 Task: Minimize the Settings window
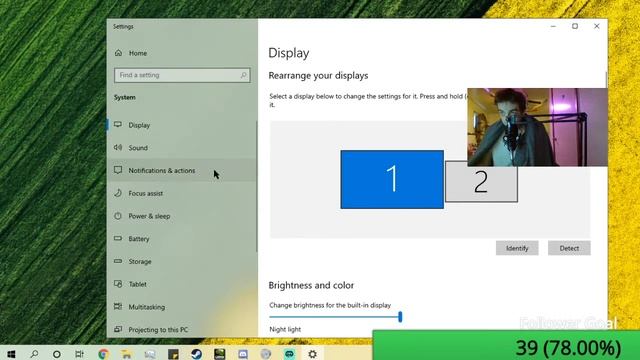click(x=553, y=26)
